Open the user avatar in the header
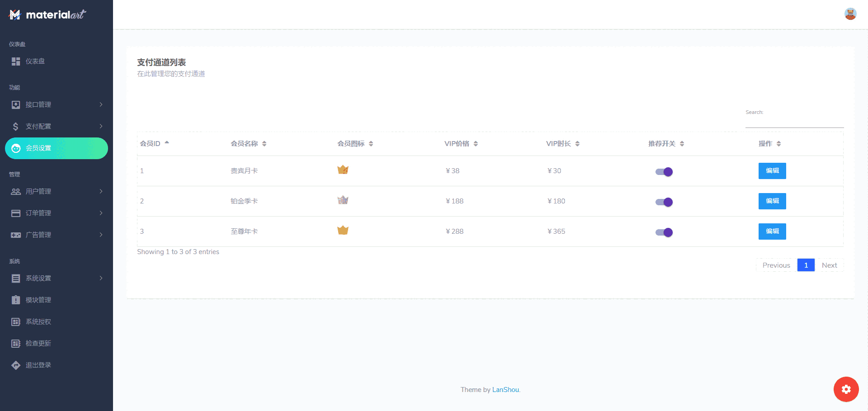Image resolution: width=868 pixels, height=411 pixels. coord(850,14)
